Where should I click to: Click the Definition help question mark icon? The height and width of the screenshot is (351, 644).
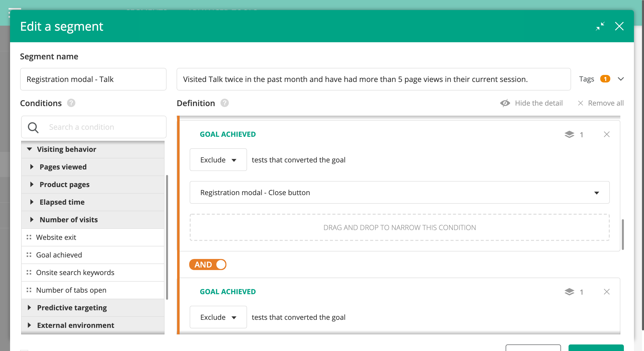(x=224, y=103)
